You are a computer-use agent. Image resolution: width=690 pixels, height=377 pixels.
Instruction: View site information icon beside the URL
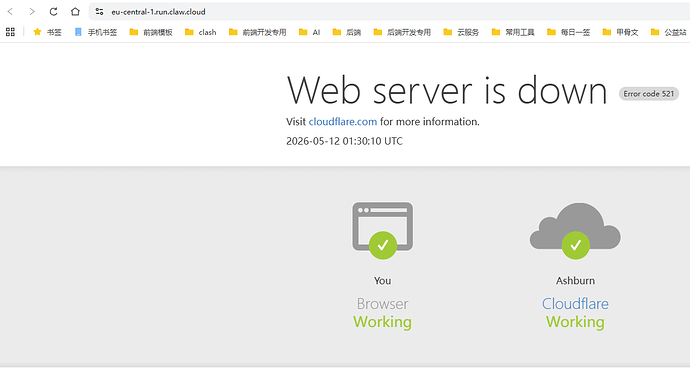click(x=99, y=12)
